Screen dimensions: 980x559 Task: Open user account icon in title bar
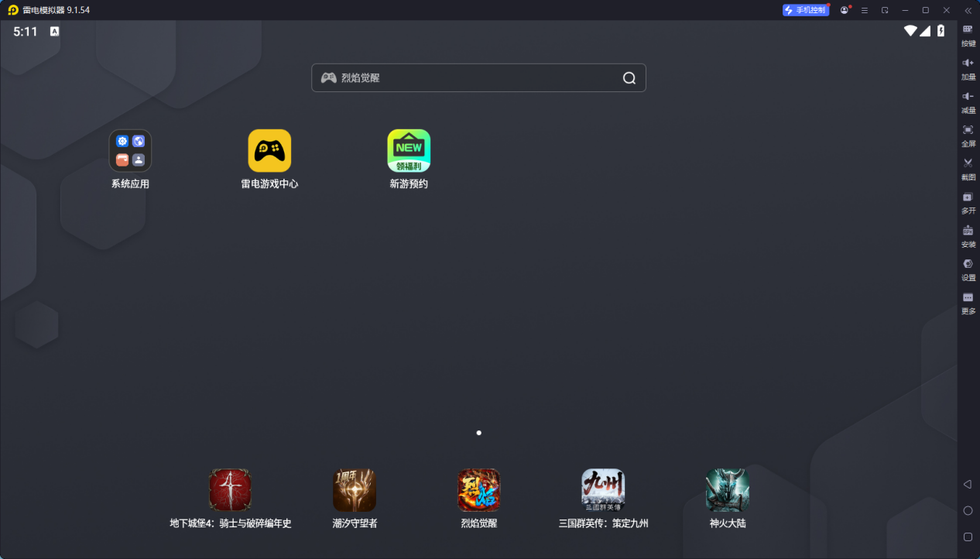tap(845, 10)
